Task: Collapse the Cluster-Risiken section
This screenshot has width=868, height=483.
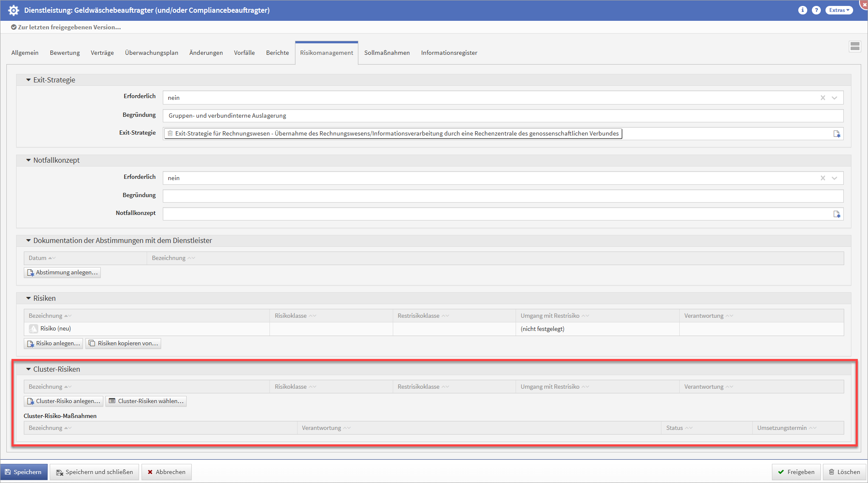Action: (28, 369)
